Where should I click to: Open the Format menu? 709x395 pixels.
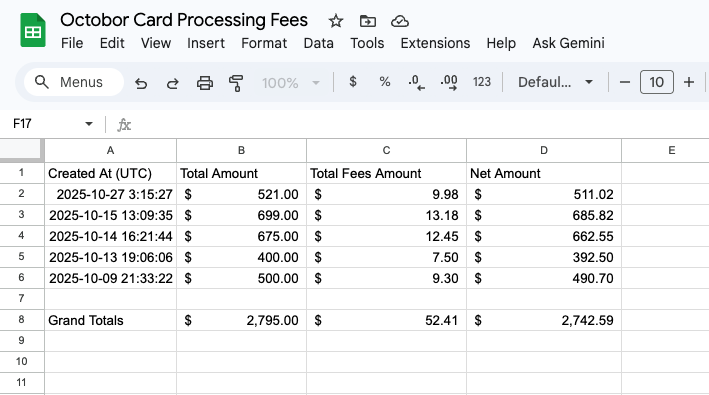point(264,43)
